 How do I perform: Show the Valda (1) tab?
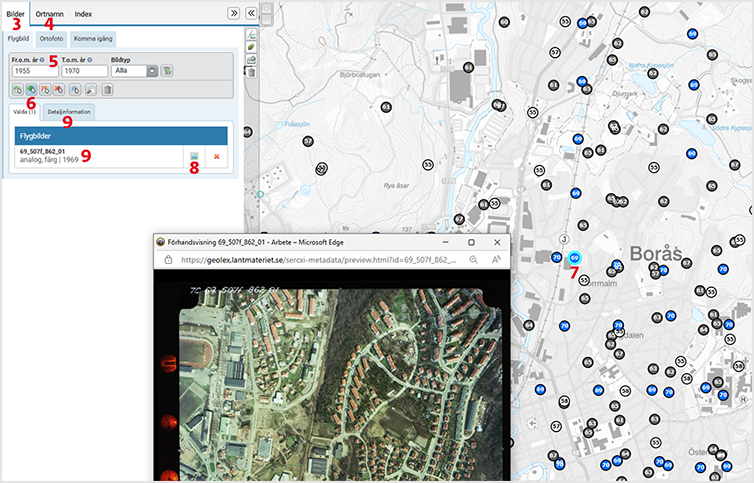click(25, 112)
